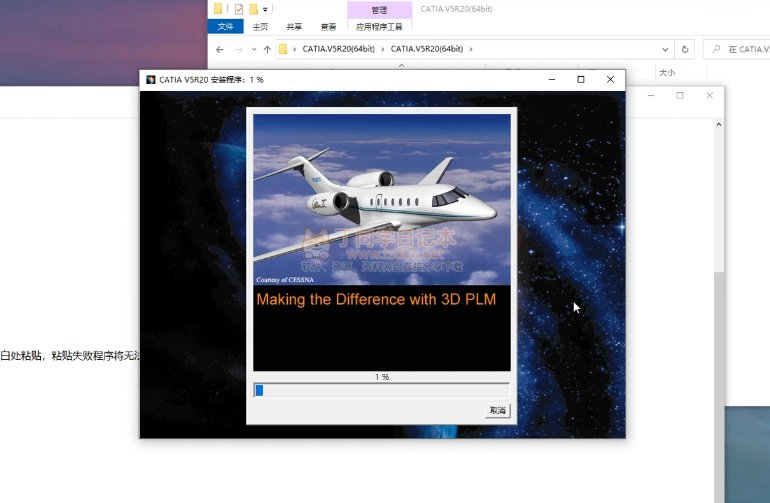Click first CATIA.V5R20(64bit) breadcrumb segment
The image size is (770, 503).
coord(338,49)
